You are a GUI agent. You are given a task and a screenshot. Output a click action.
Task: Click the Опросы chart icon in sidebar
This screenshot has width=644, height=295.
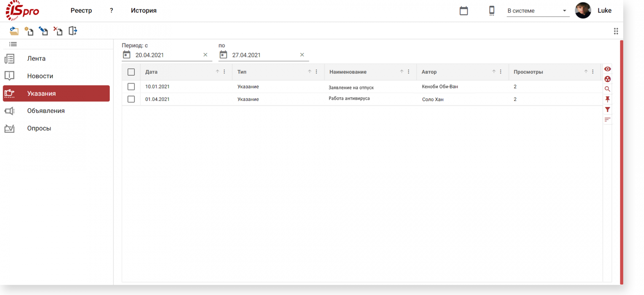10,128
